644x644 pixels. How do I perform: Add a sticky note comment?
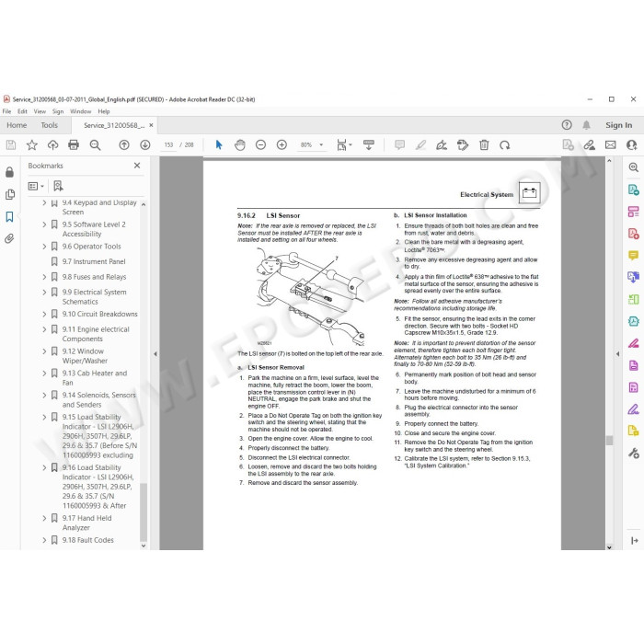[399, 145]
